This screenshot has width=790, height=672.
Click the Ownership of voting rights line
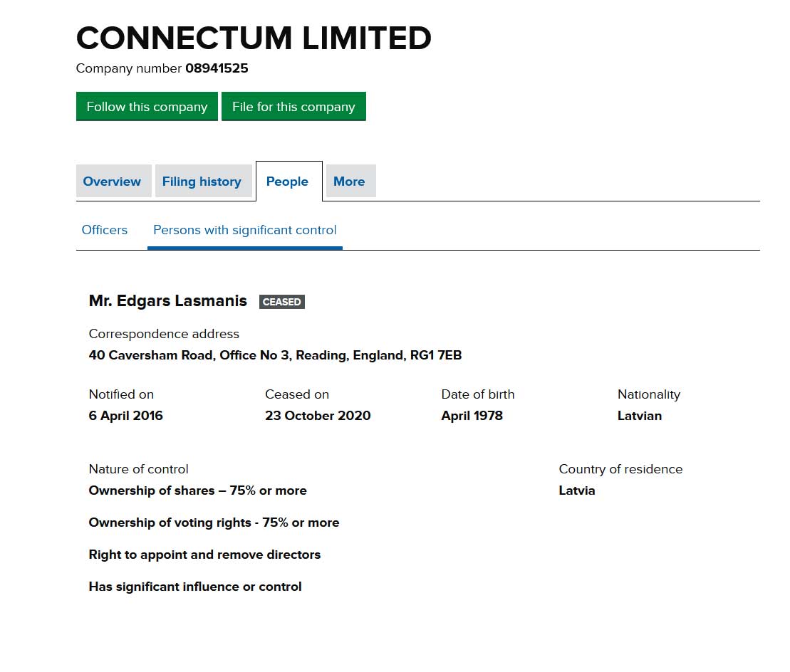pyautogui.click(x=214, y=523)
